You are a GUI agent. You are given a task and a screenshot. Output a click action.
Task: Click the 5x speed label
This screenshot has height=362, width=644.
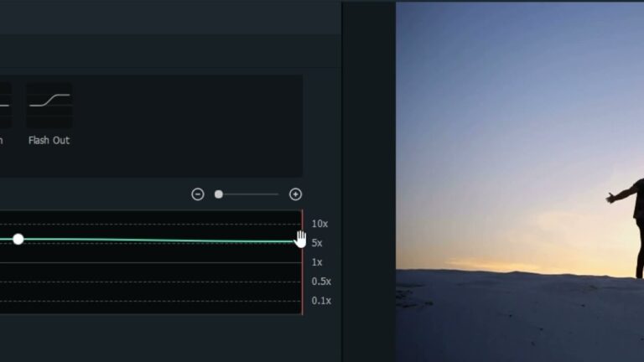pos(317,243)
